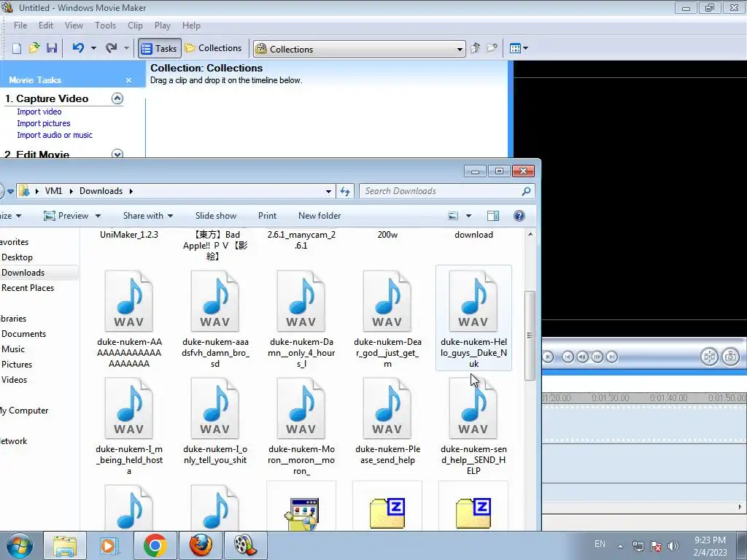Take a picture from the preview
747x560 pixels.
tap(731, 357)
